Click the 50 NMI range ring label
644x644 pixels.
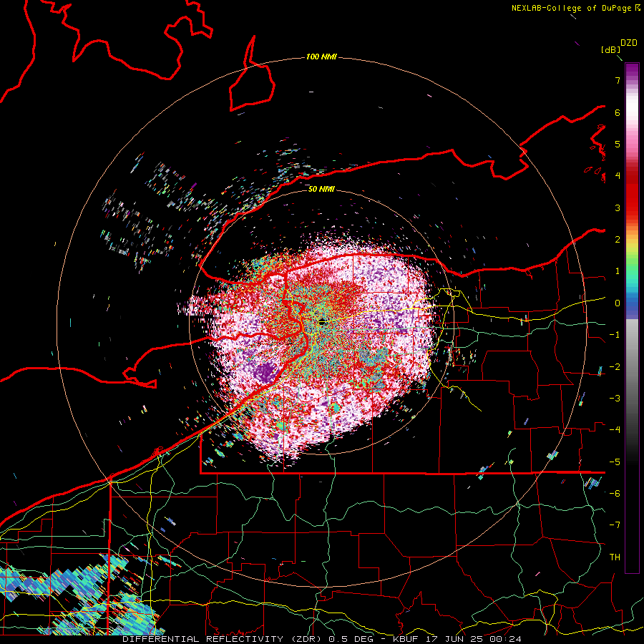coord(321,189)
